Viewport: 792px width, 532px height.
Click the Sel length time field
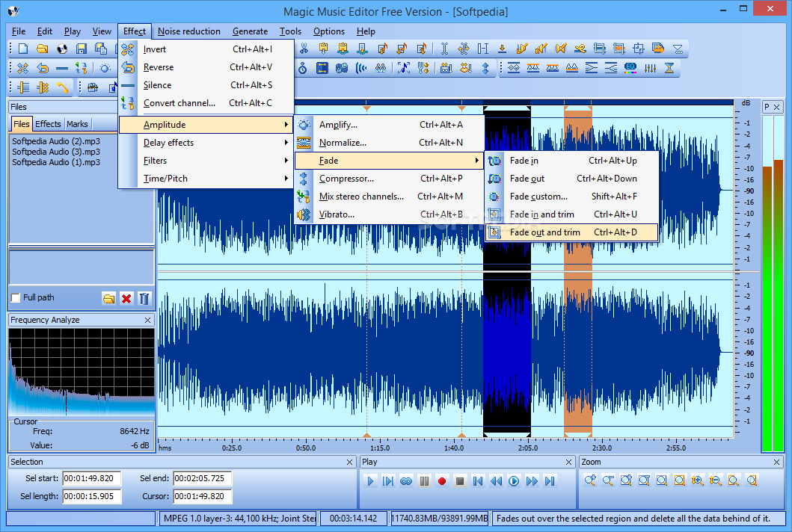point(91,497)
